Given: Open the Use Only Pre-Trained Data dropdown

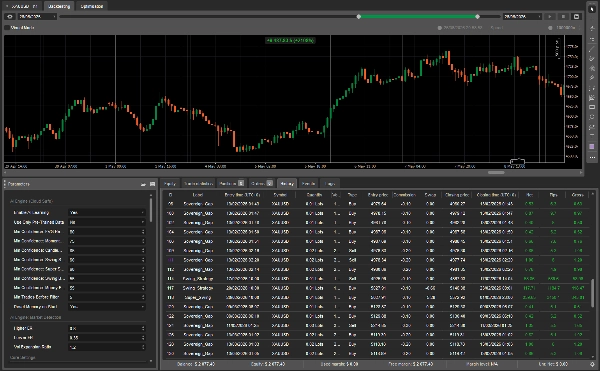Looking at the screenshot, I should (x=107, y=222).
